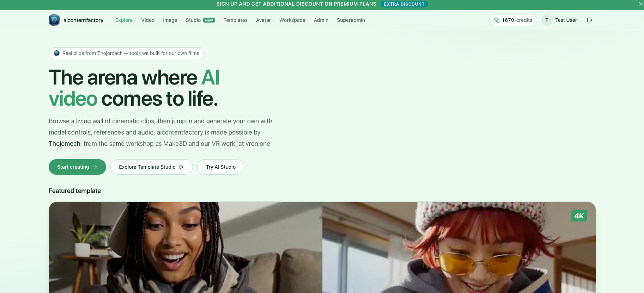Go to the Templates nav tab
Screen dimensions: 644x293
click(236, 20)
